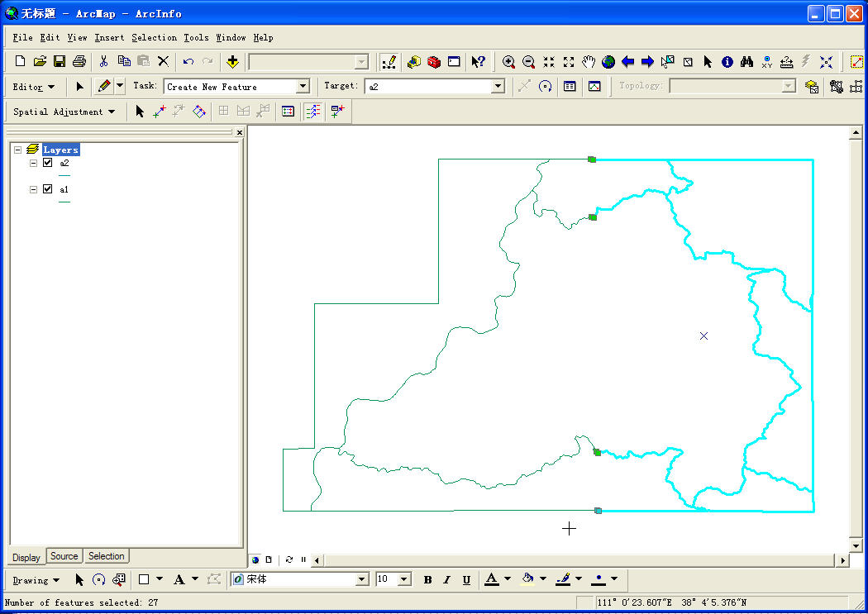868x614 pixels.
Task: Toggle visibility of layer a2
Action: click(48, 163)
